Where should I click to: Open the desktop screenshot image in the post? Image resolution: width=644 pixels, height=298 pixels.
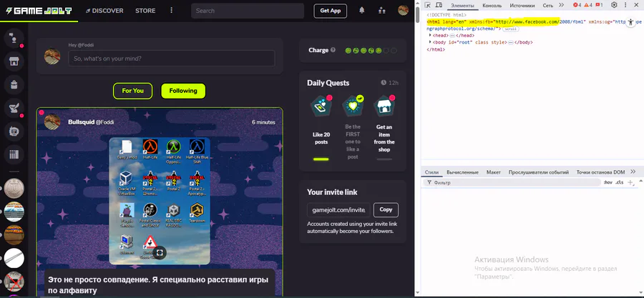pyautogui.click(x=160, y=201)
